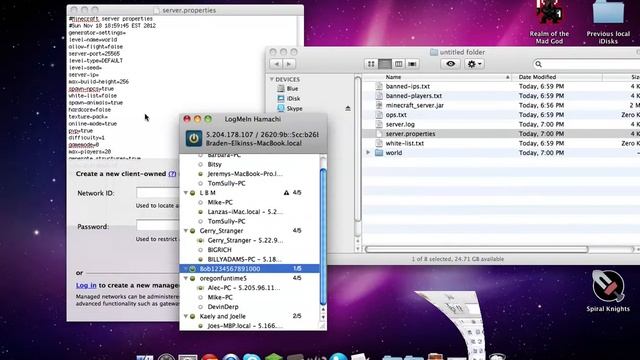Click the untitled folder title icon

pos(434,52)
